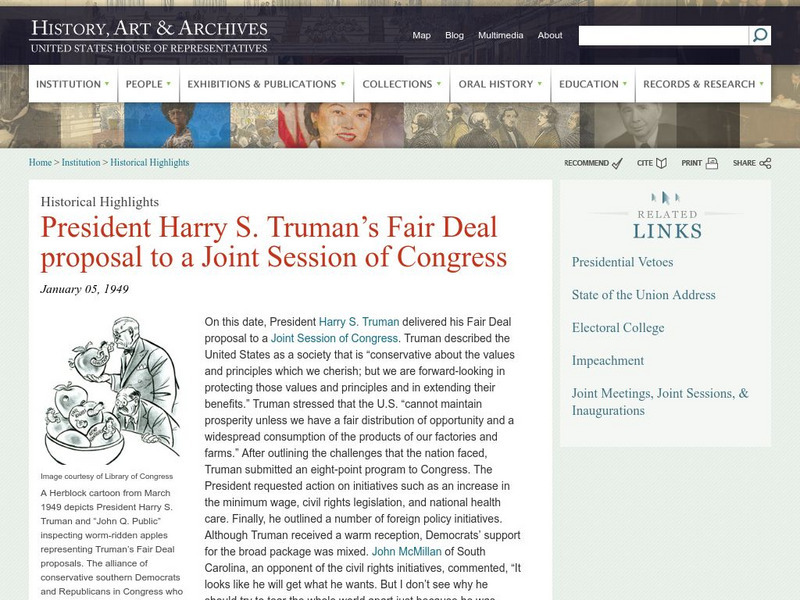Open the State of the Union Address link
This screenshot has width=800, height=600.
pos(643,295)
